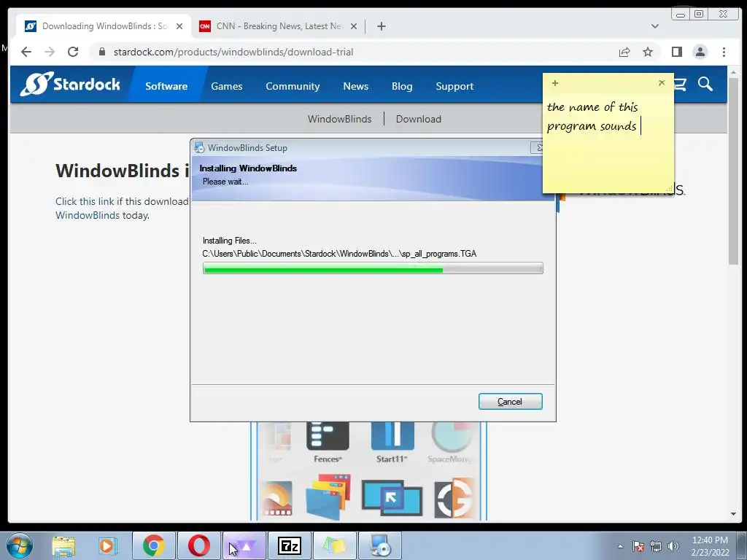Open the News nav item
Viewport: 747px width, 560px height.
[356, 86]
